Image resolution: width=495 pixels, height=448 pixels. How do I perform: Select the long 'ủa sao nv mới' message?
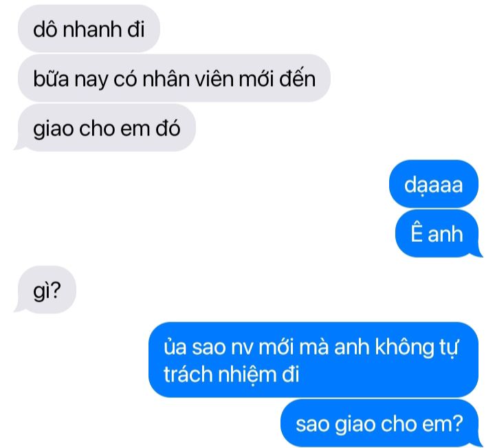pos(313,359)
